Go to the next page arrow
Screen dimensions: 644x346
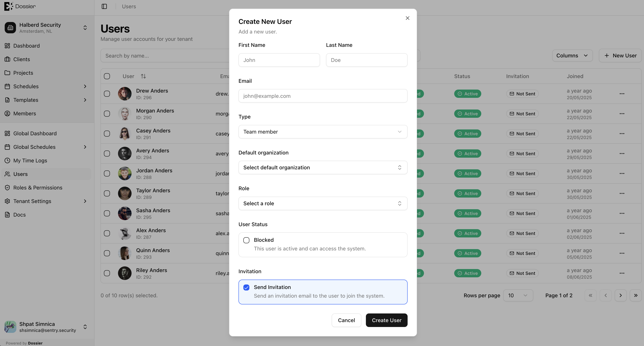point(621,295)
